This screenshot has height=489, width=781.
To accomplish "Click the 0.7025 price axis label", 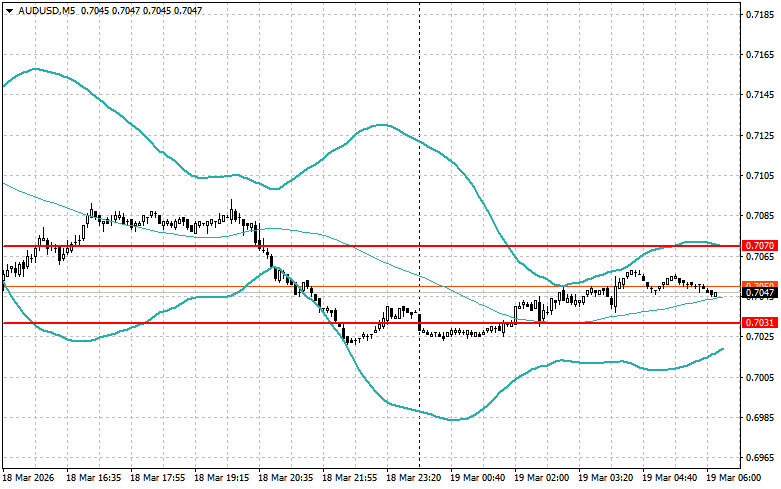I will (761, 337).
